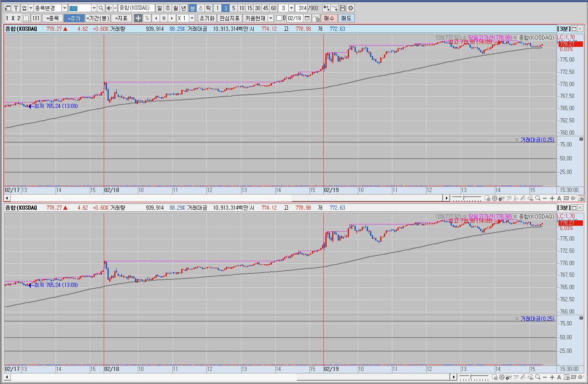The height and width of the screenshot is (384, 588).
Task: Click the 초기화 reset button
Action: [207, 18]
